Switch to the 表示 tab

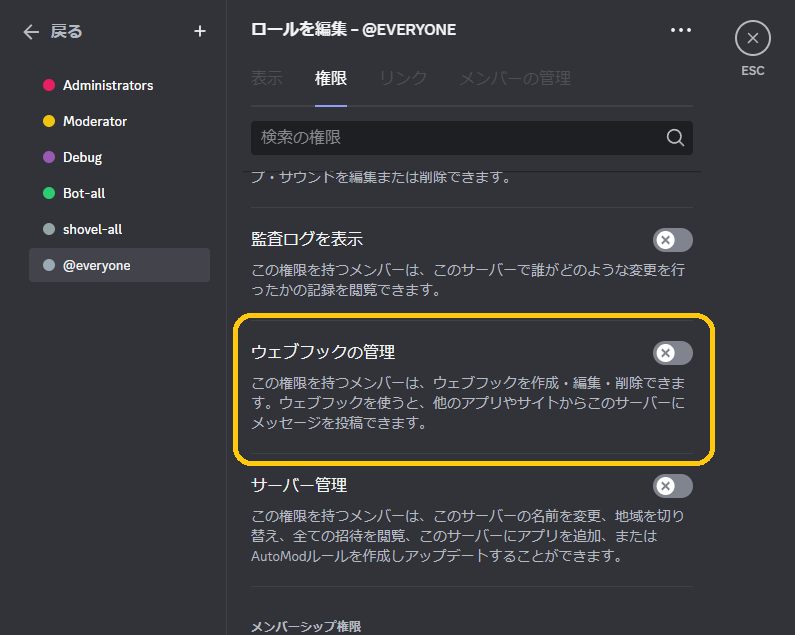click(x=267, y=78)
